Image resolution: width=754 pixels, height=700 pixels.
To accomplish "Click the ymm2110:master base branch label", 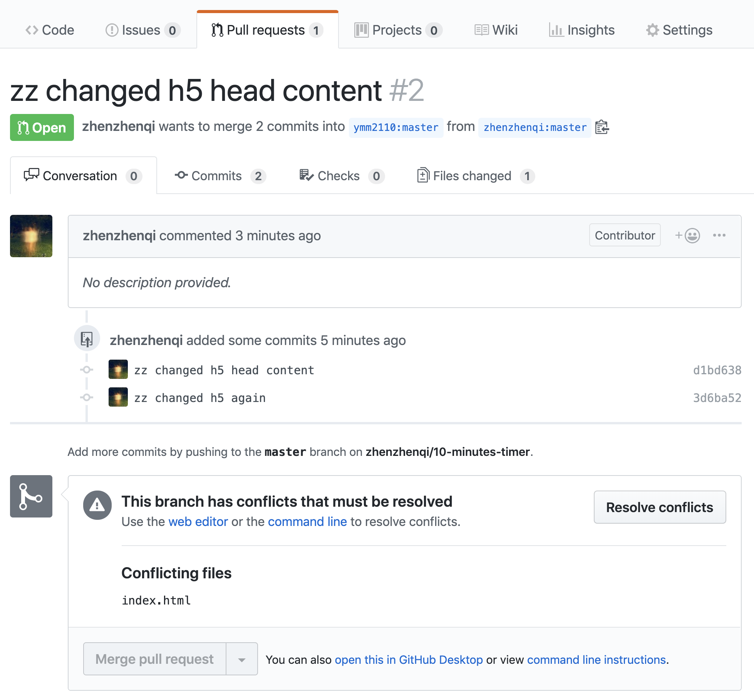I will 396,127.
